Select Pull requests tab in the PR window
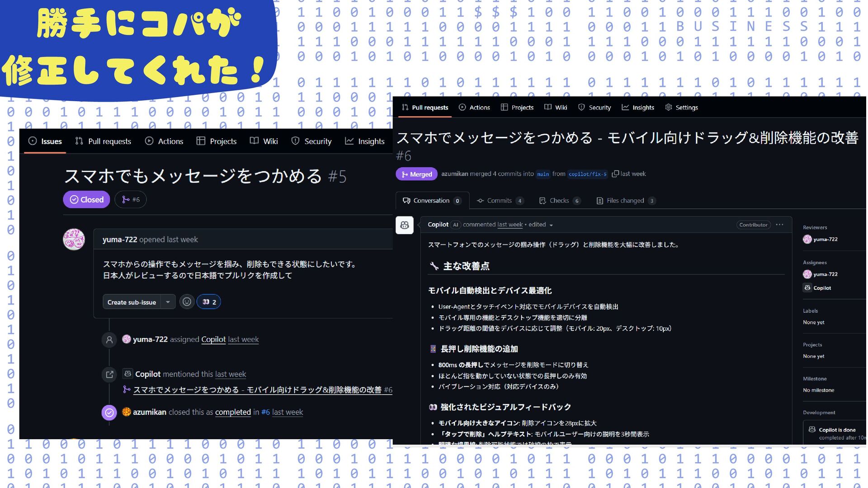Screen dimensions: 868x488 425,108
